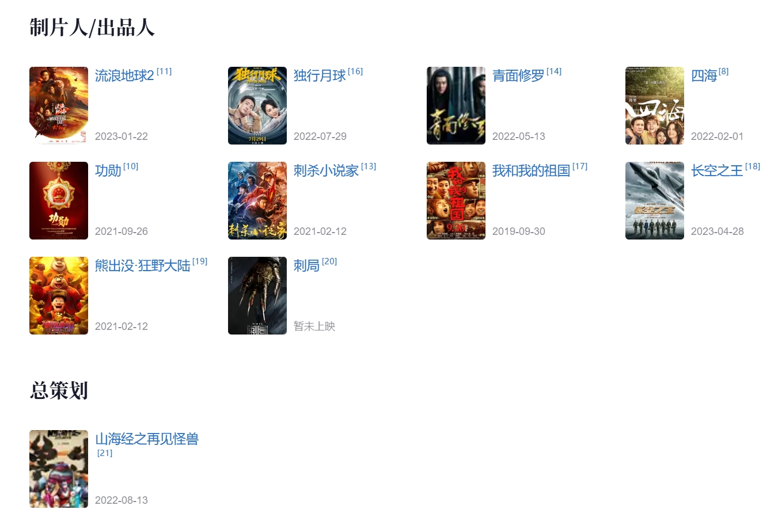778x532 pixels.
Task: Click the 我和我的祖国 poster
Action: coord(456,200)
